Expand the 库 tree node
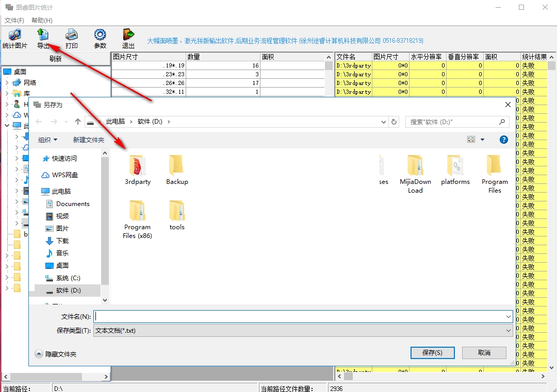The width and height of the screenshot is (557, 392). tap(7, 94)
